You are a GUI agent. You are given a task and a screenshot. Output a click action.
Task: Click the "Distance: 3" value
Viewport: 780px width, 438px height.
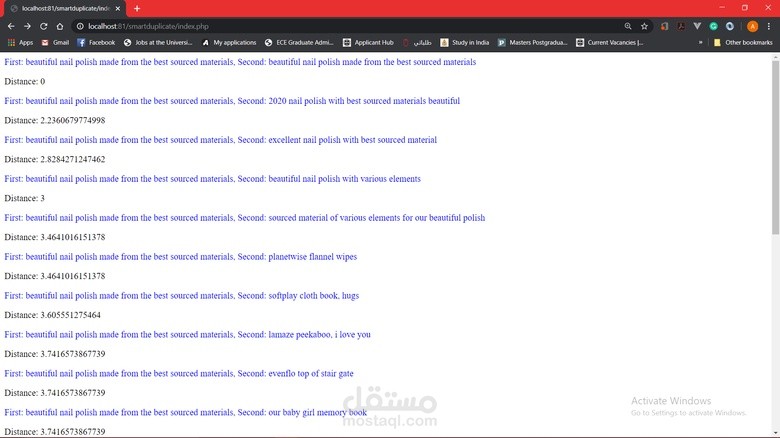pyautogui.click(x=24, y=198)
